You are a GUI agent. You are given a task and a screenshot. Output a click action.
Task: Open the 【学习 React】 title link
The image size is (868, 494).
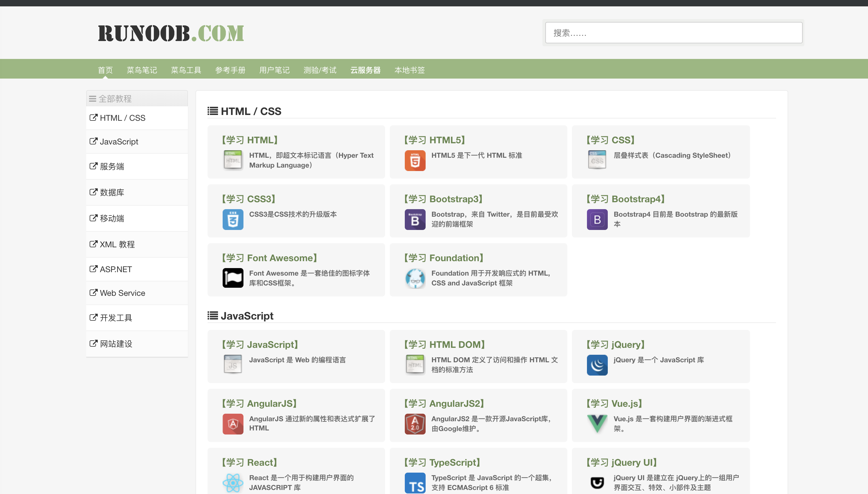pos(250,463)
